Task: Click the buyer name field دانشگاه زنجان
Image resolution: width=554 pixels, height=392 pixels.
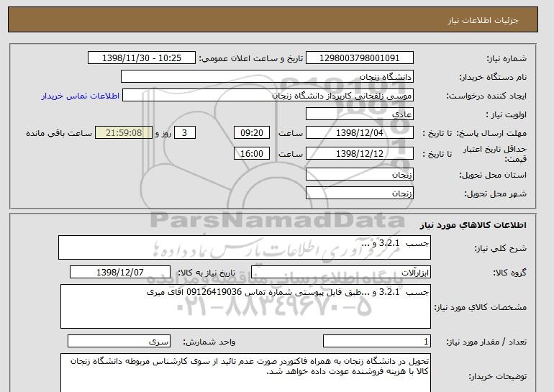Action: tap(267, 77)
